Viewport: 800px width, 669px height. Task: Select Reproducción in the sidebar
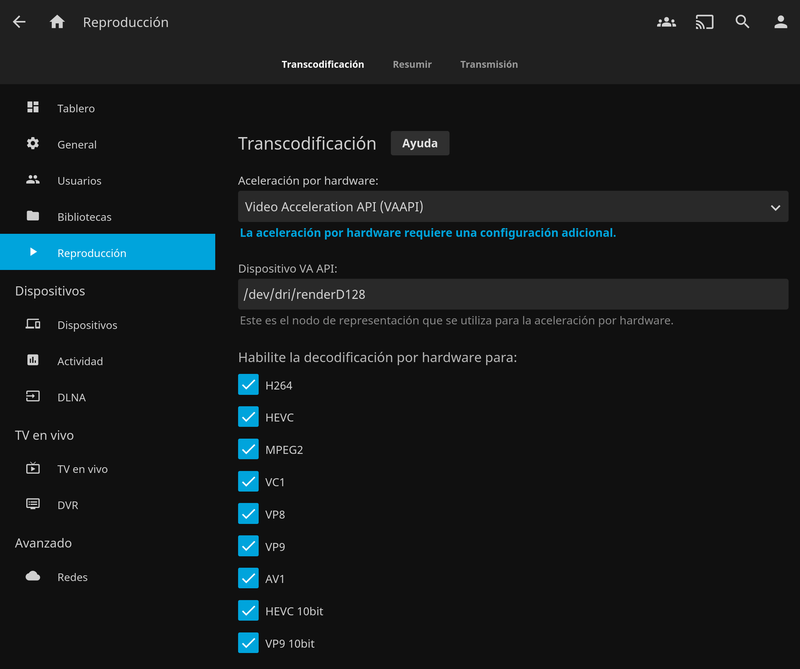(108, 252)
